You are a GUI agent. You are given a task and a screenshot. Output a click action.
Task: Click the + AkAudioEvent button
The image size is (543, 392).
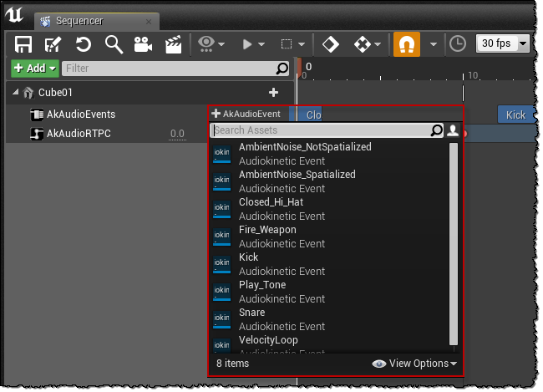246,114
